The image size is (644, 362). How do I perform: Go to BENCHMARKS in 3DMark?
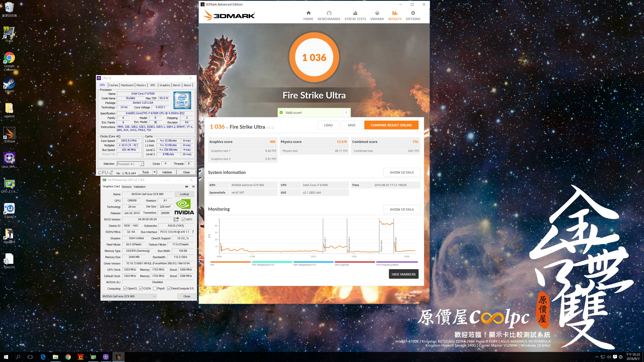[329, 16]
